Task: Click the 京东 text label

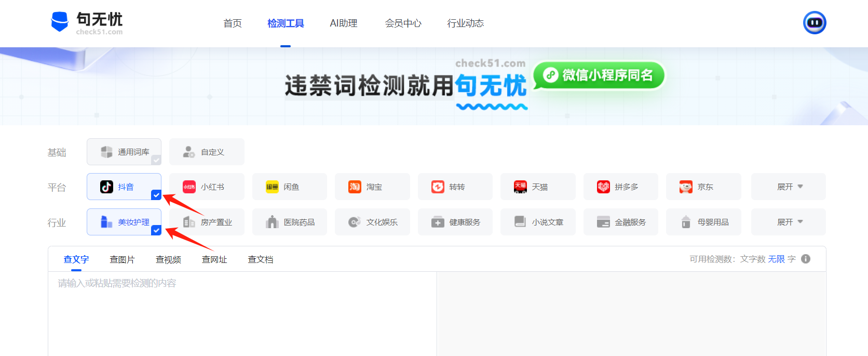Action: point(706,187)
